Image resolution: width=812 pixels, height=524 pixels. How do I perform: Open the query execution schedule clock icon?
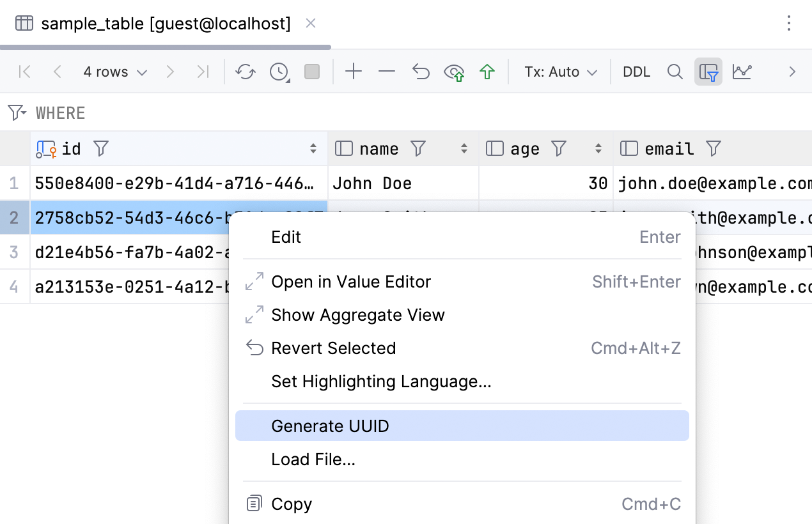(279, 72)
